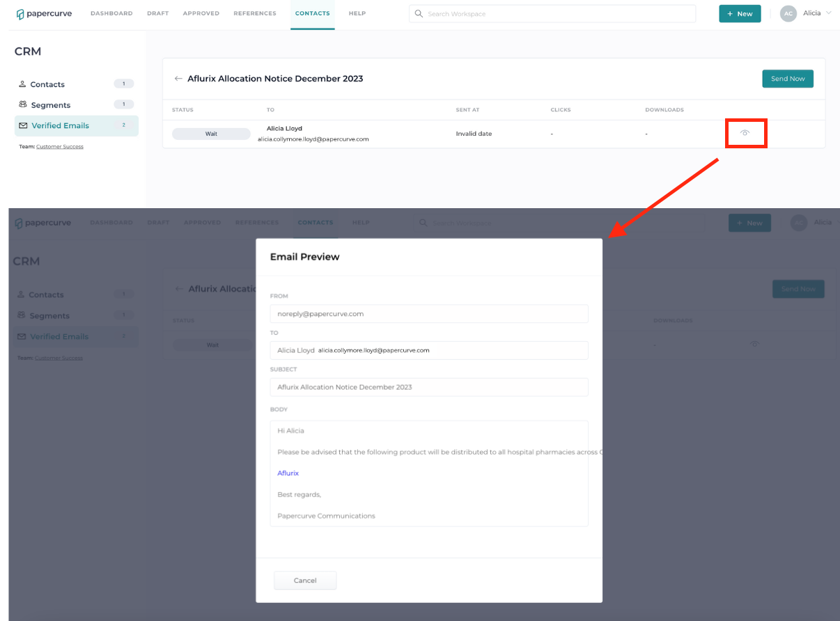The width and height of the screenshot is (840, 621).
Task: Click the From field showing noreply@papercurve.com
Action: click(x=429, y=314)
